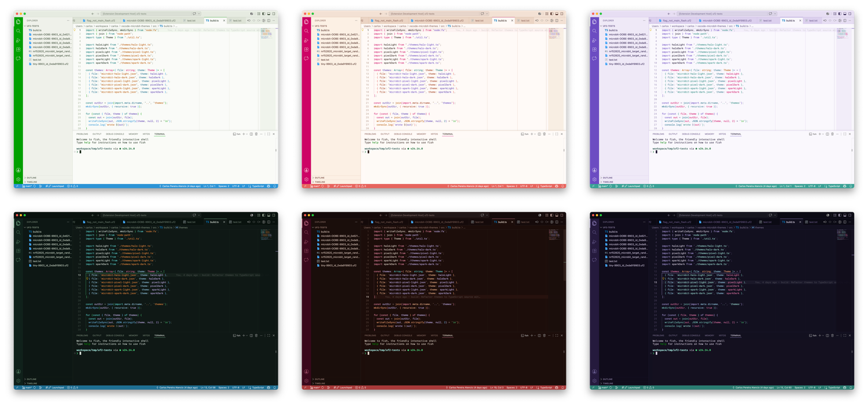Open Extensions view in green dark window
The width and height of the screenshot is (868, 407).
tap(19, 251)
